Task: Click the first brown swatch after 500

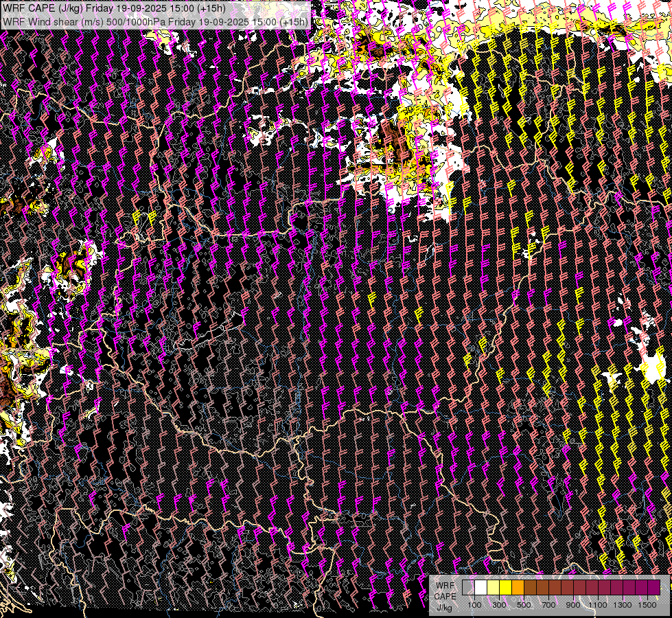Action: 530,588
